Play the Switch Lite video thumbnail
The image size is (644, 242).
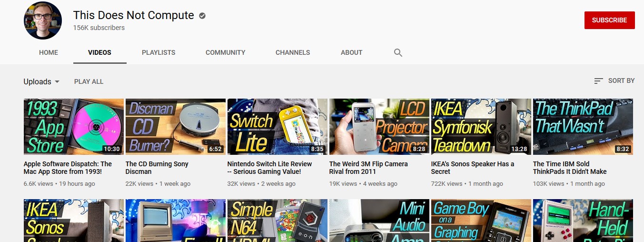pos(277,126)
